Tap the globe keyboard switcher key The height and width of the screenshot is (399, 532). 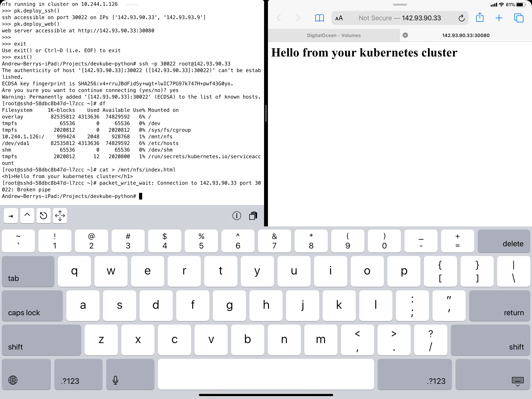(x=26, y=374)
